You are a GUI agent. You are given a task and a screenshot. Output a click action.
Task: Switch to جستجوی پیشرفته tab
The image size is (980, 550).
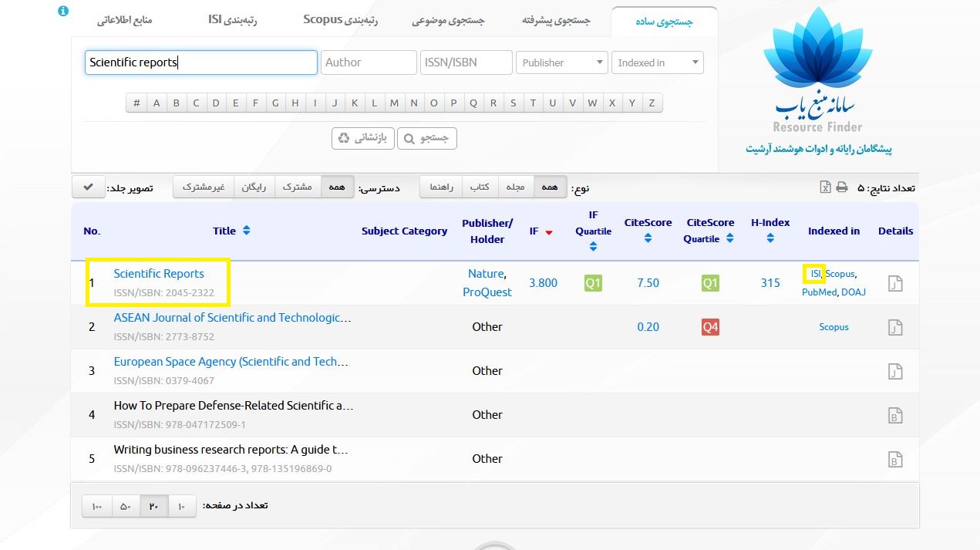pos(556,21)
